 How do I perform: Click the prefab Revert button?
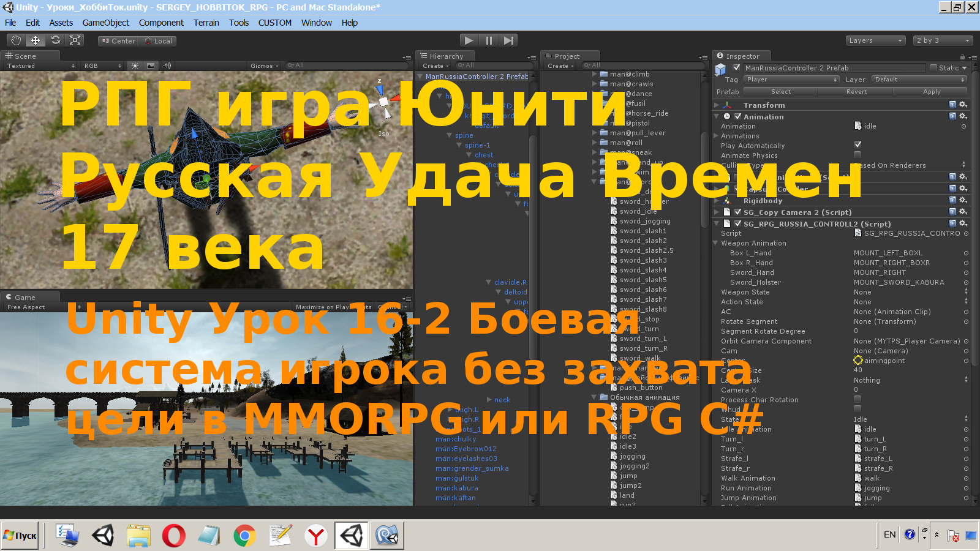click(856, 92)
